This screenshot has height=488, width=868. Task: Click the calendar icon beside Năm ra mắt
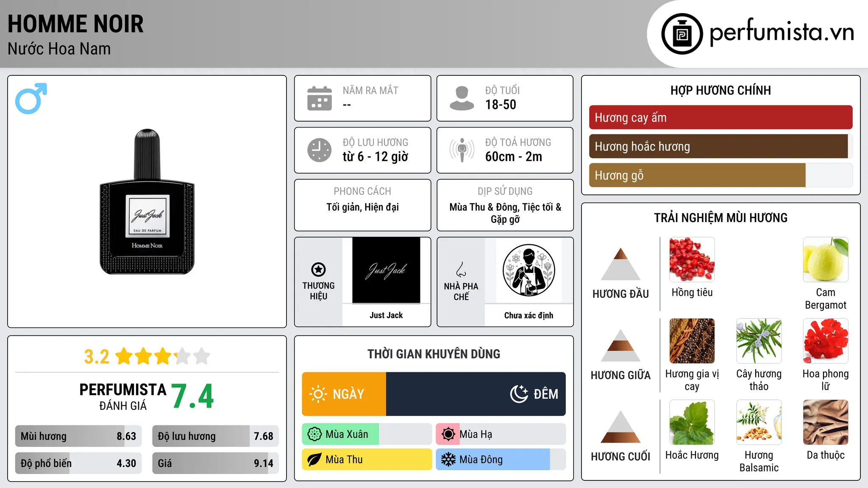[320, 98]
